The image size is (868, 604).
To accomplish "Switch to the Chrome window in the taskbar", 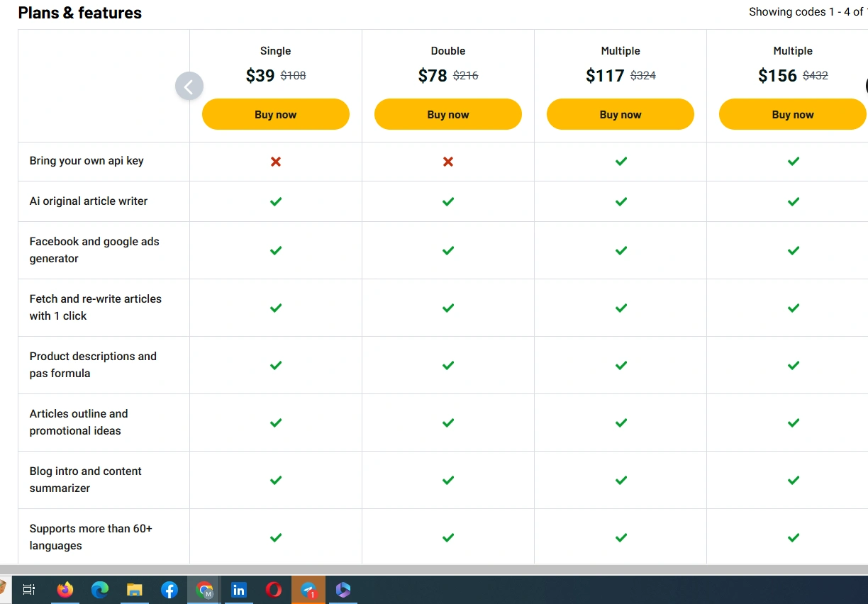I will (204, 590).
